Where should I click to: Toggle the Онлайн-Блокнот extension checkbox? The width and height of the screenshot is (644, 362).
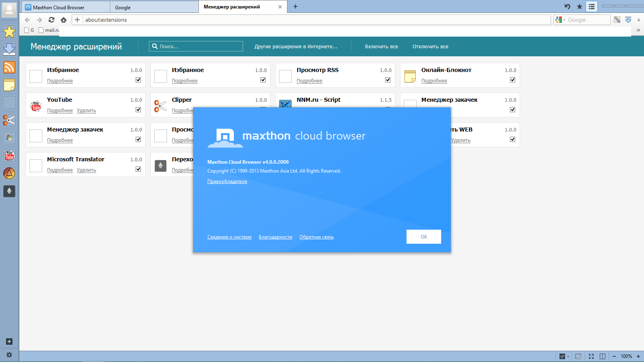(513, 80)
